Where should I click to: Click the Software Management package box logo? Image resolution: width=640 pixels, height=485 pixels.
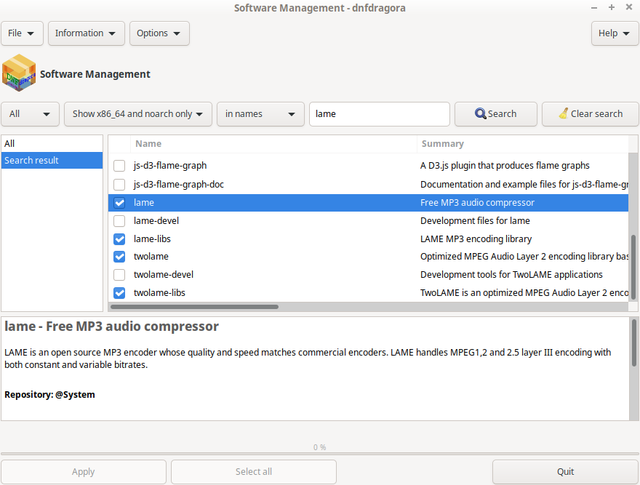[19, 73]
